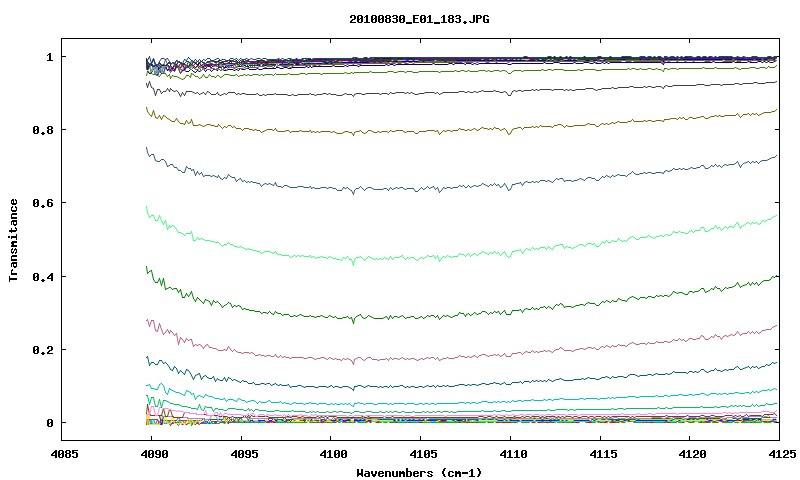Click the y-axis tick value 0.2
This screenshot has height=480, width=800.
coord(43,350)
